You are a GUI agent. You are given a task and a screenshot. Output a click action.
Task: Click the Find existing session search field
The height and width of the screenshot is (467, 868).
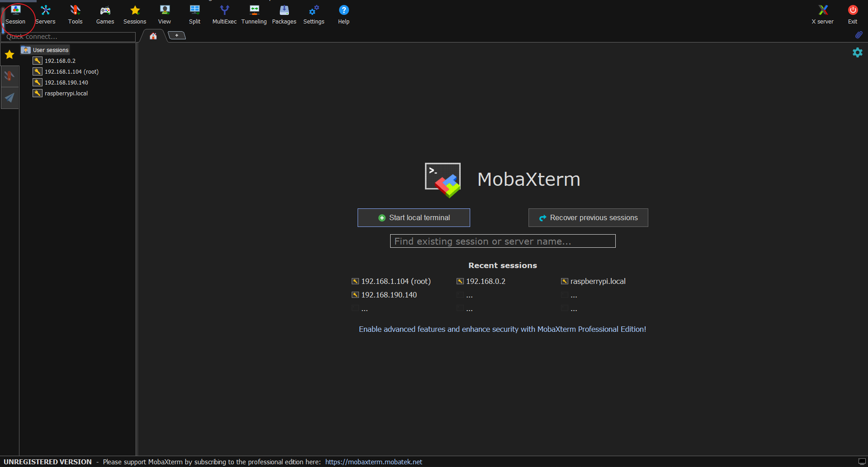[x=503, y=241]
